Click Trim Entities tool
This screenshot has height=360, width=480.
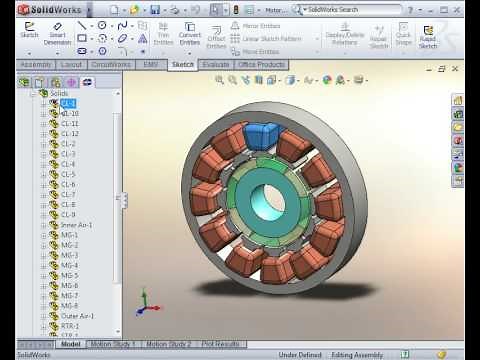pyautogui.click(x=163, y=34)
